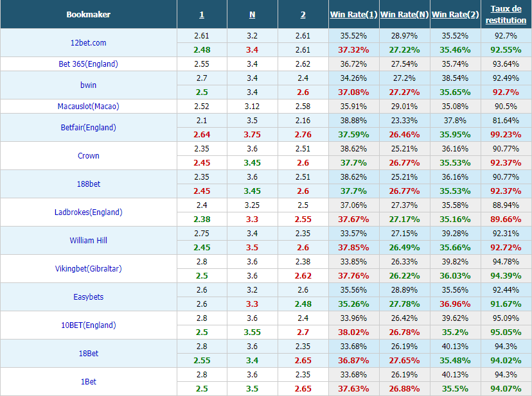Click Ladbrokes draw odds 3.25

point(252,205)
